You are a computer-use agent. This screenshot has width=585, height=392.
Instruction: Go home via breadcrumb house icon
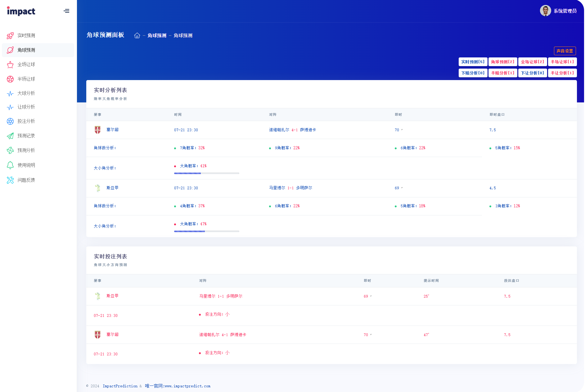click(x=137, y=36)
